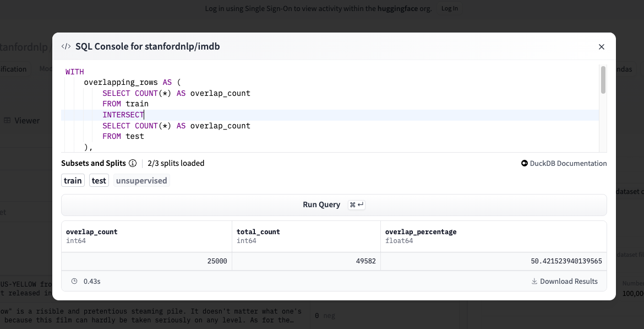
Task: Close the SQL Console dialog
Action: (602, 47)
